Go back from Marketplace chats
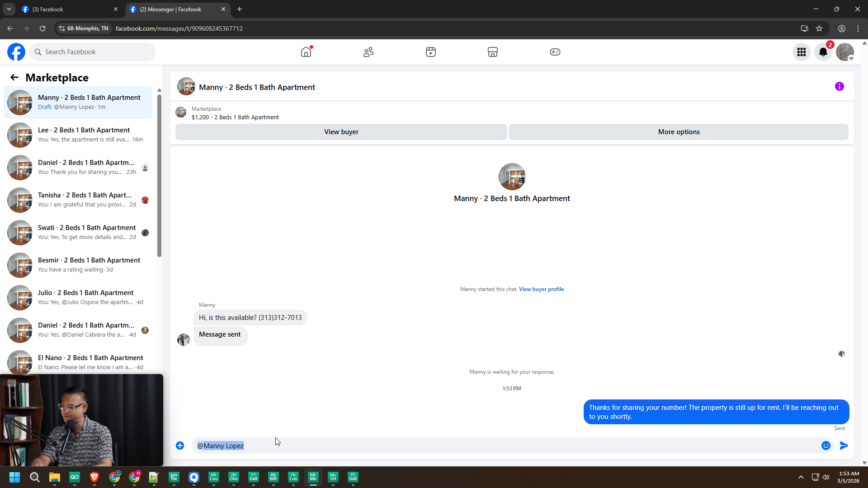 [x=14, y=77]
